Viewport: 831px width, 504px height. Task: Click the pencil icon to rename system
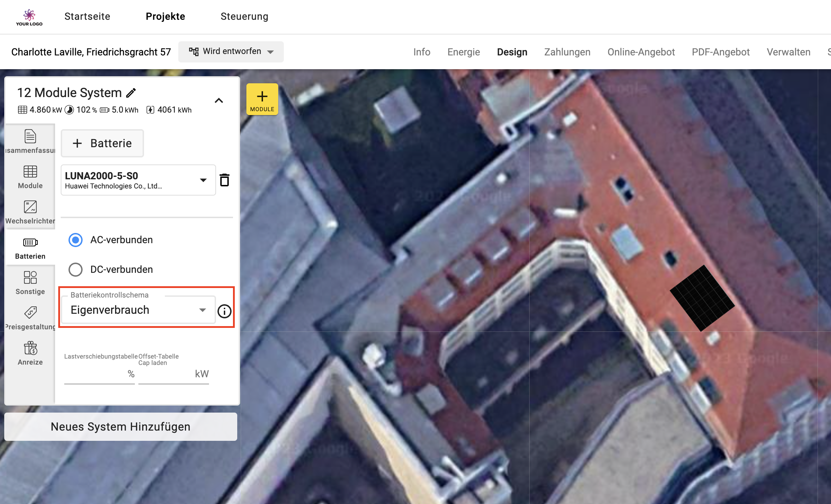tap(131, 93)
